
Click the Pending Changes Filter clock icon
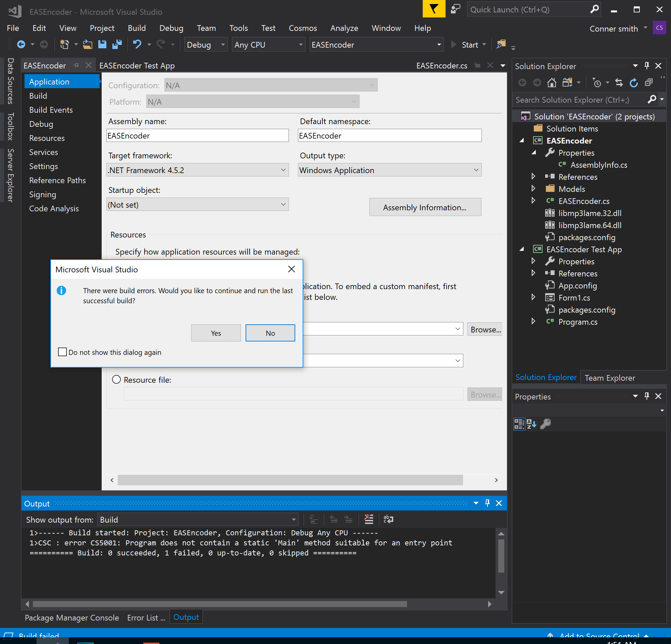pyautogui.click(x=597, y=83)
